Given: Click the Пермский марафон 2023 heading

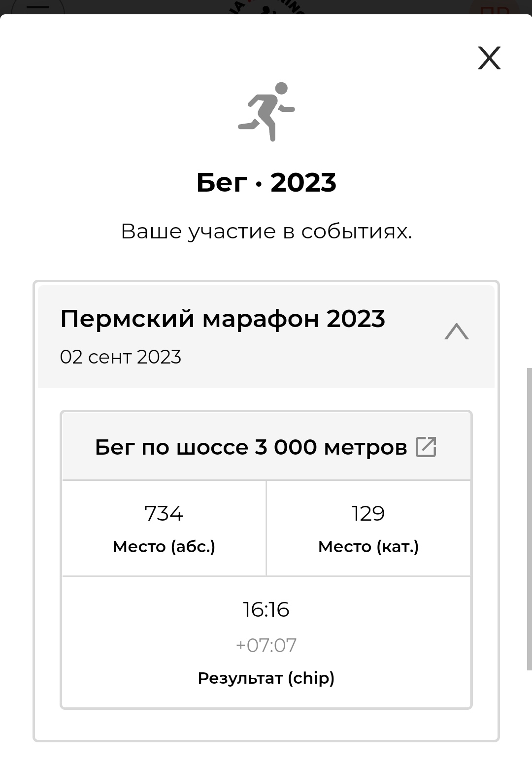Looking at the screenshot, I should (x=222, y=319).
